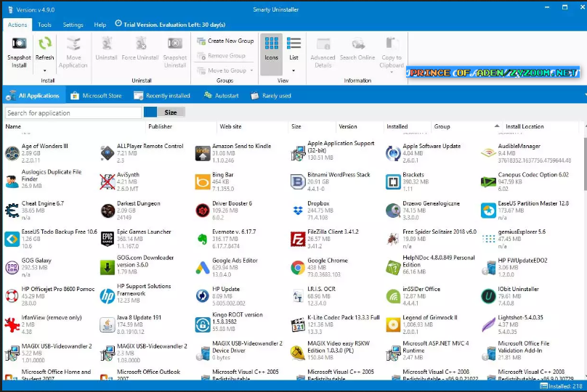587x392 pixels.
Task: Click the Move Application icon
Action: click(x=73, y=44)
